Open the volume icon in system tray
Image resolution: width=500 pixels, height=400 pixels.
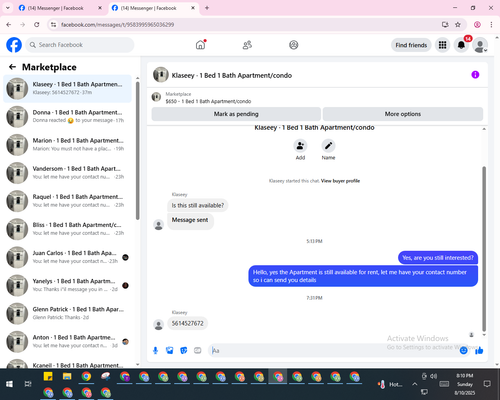[x=433, y=376]
